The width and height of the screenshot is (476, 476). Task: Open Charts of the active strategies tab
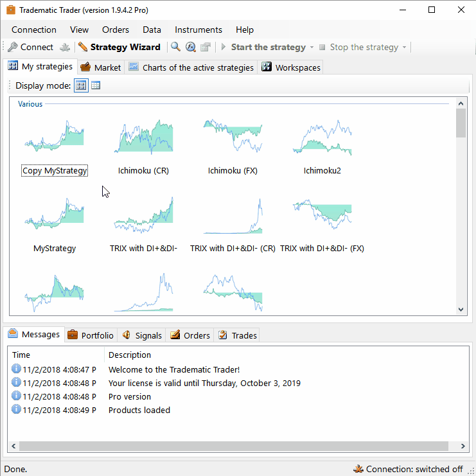coord(191,67)
